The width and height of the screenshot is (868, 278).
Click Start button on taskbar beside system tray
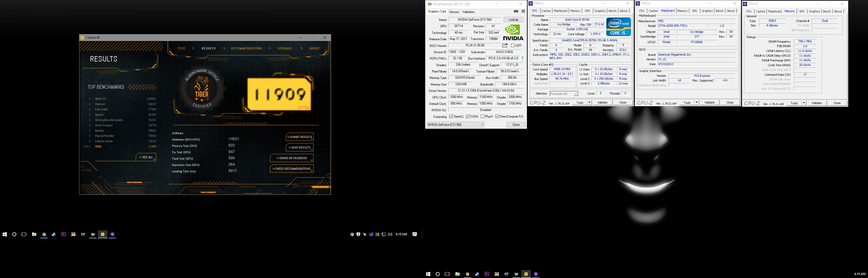pyautogui.click(x=5, y=234)
